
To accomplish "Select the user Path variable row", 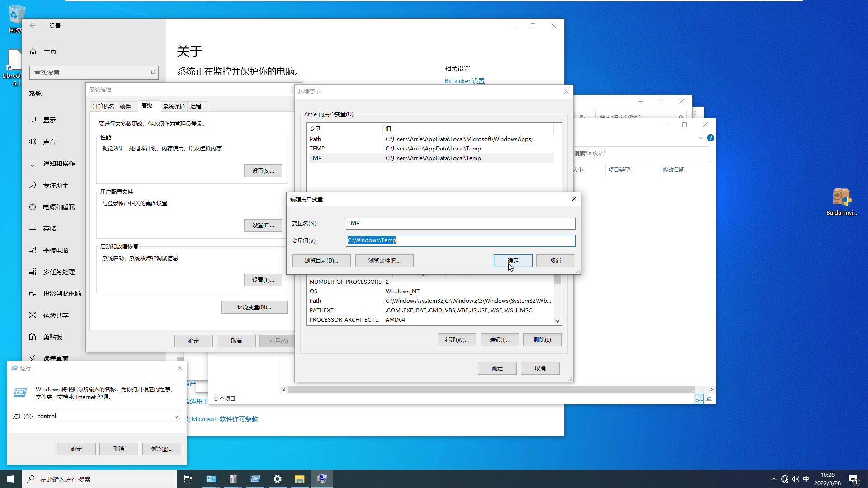I will 431,139.
